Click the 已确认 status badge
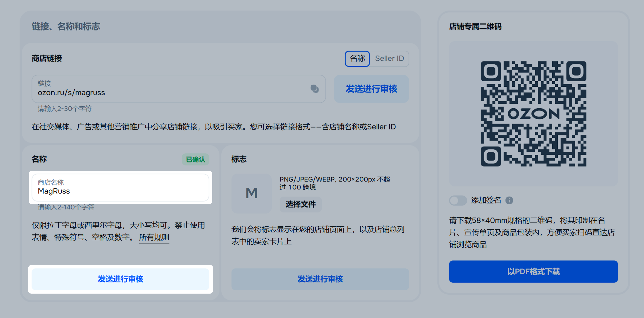 pos(195,159)
